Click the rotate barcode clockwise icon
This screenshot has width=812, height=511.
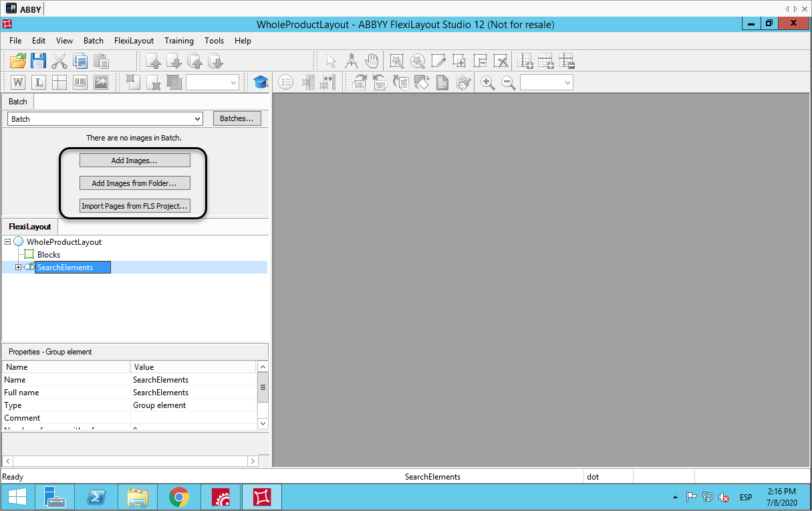tap(360, 82)
